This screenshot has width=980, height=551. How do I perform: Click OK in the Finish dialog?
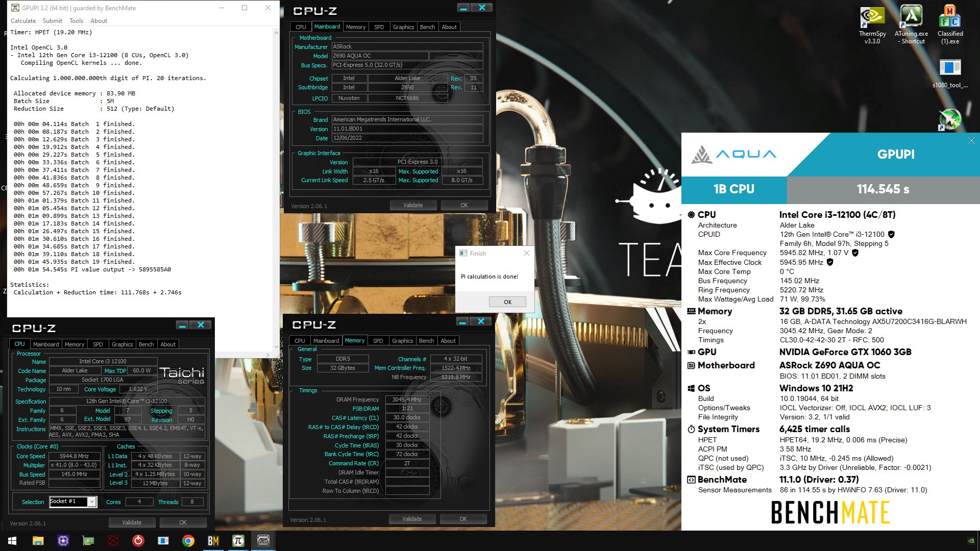507,302
